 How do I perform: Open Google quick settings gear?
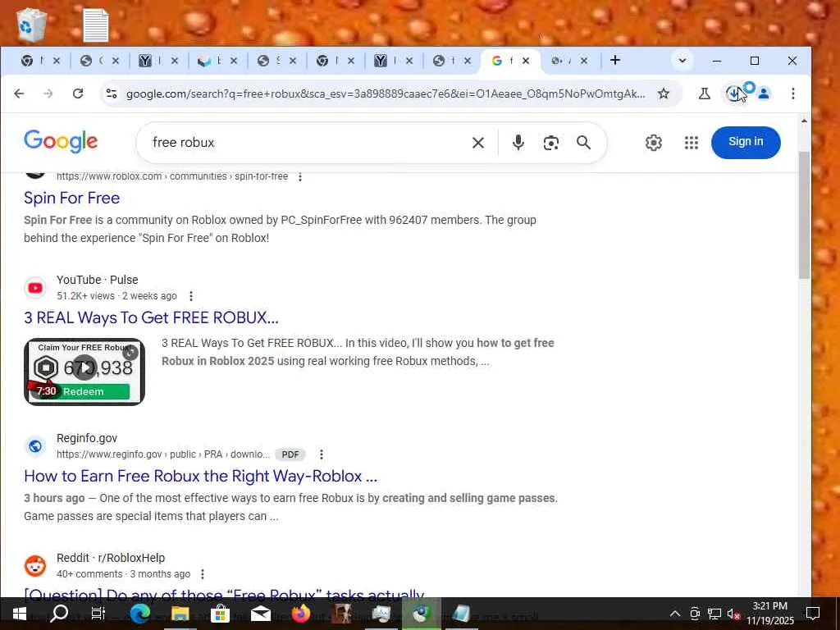[653, 143]
